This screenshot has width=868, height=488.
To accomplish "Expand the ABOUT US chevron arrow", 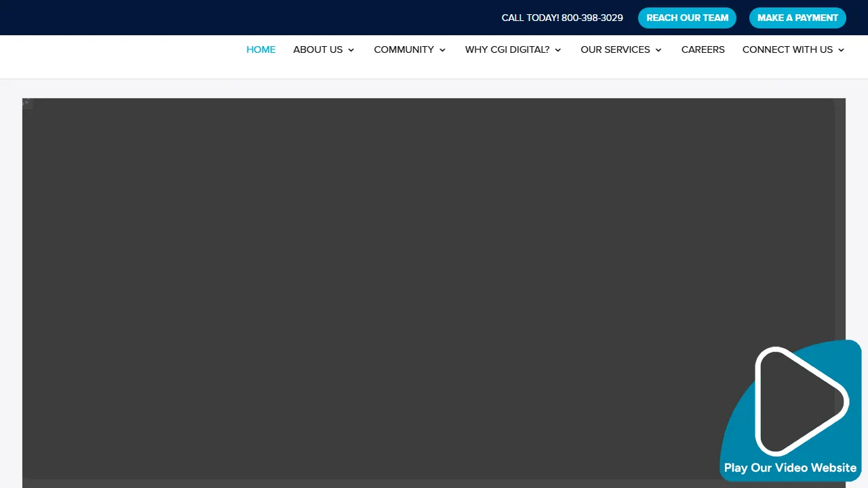I will click(351, 50).
